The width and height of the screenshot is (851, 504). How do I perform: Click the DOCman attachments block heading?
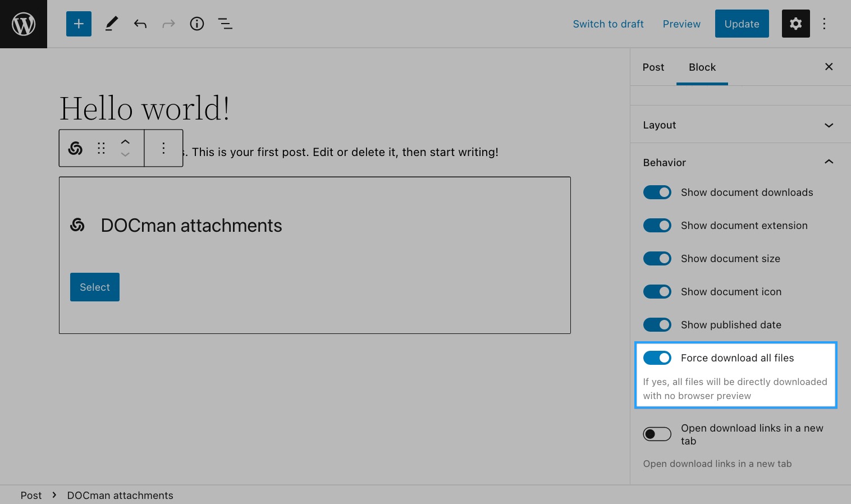[x=191, y=226]
